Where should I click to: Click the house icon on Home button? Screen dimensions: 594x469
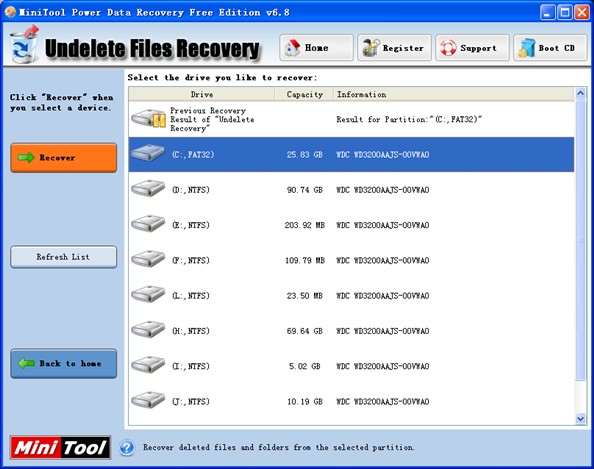tap(292, 48)
